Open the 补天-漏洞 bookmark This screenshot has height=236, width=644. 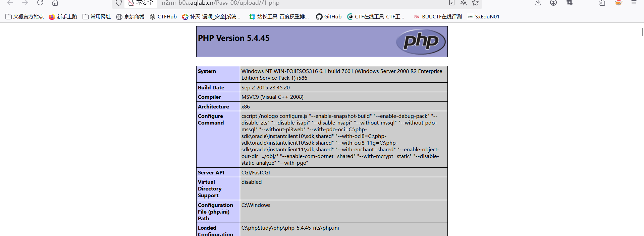pos(211,17)
